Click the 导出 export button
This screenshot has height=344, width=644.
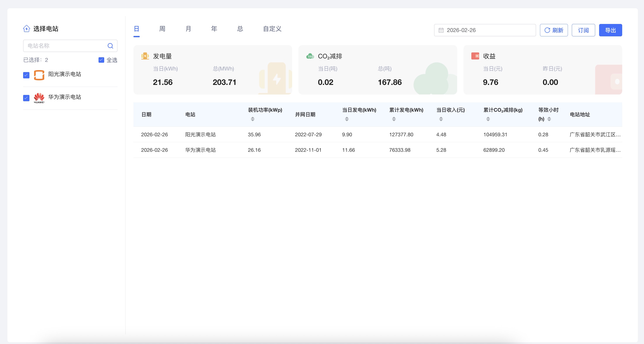(610, 30)
